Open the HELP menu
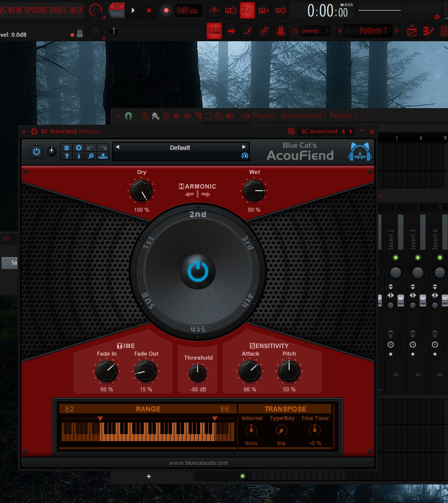The width and height of the screenshot is (448, 503). click(x=76, y=10)
